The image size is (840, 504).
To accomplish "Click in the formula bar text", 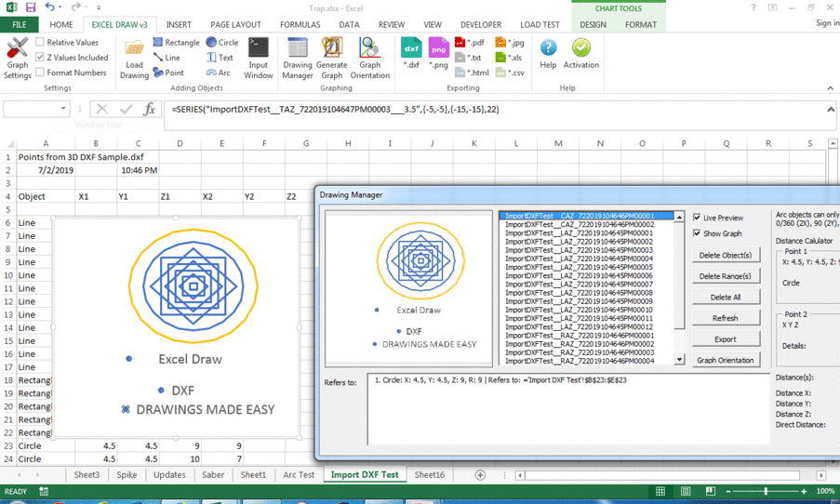I will pyautogui.click(x=336, y=110).
